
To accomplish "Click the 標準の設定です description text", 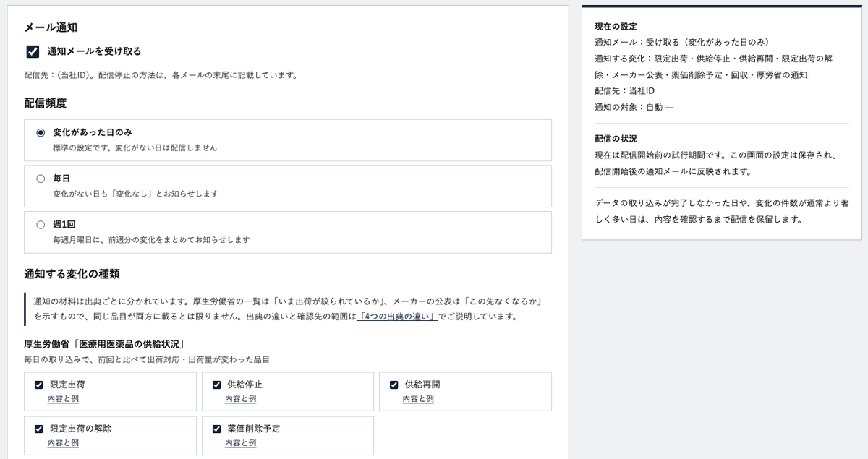I will [x=135, y=147].
